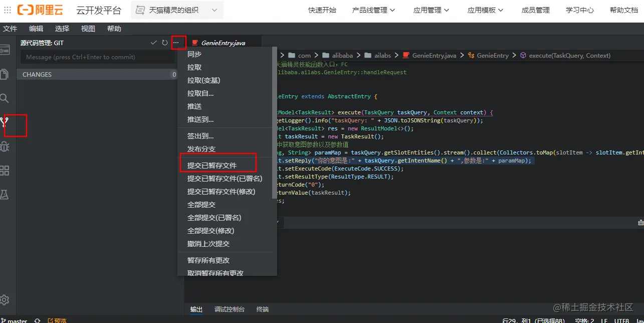
Task: Open the more actions ellipsis in Git panel
Action: pos(176,43)
